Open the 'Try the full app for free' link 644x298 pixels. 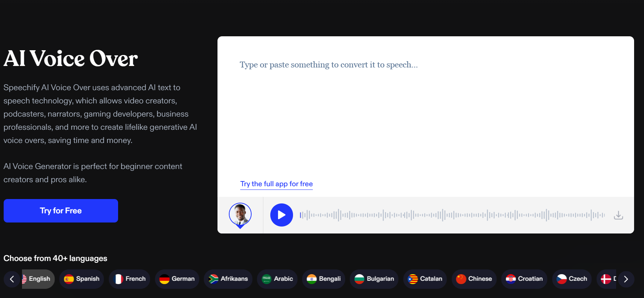[x=277, y=184]
